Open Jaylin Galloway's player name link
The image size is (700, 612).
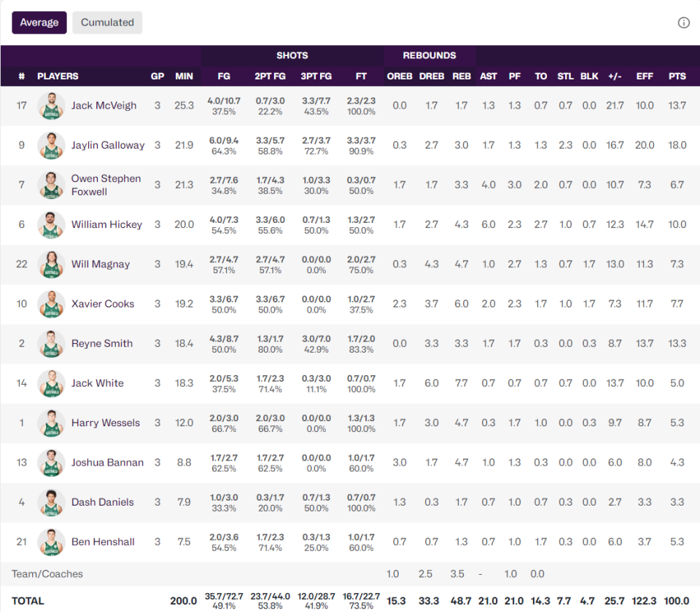[108, 146]
